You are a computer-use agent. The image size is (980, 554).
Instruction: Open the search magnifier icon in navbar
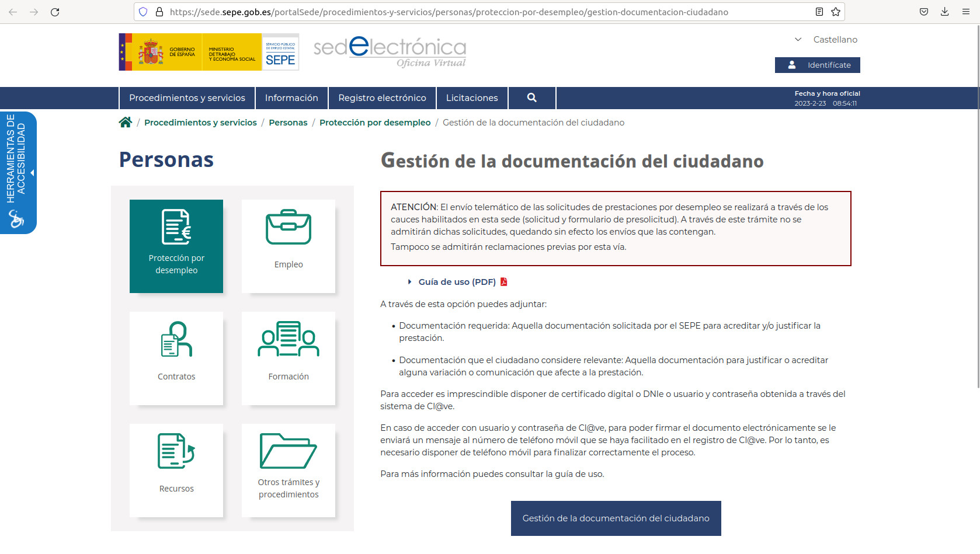531,97
